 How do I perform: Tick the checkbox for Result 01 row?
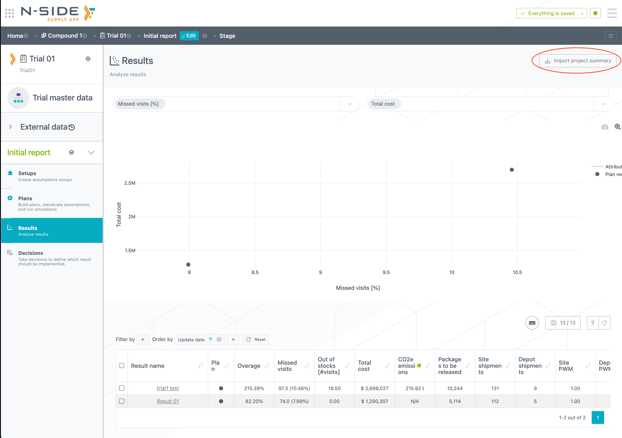(x=122, y=401)
